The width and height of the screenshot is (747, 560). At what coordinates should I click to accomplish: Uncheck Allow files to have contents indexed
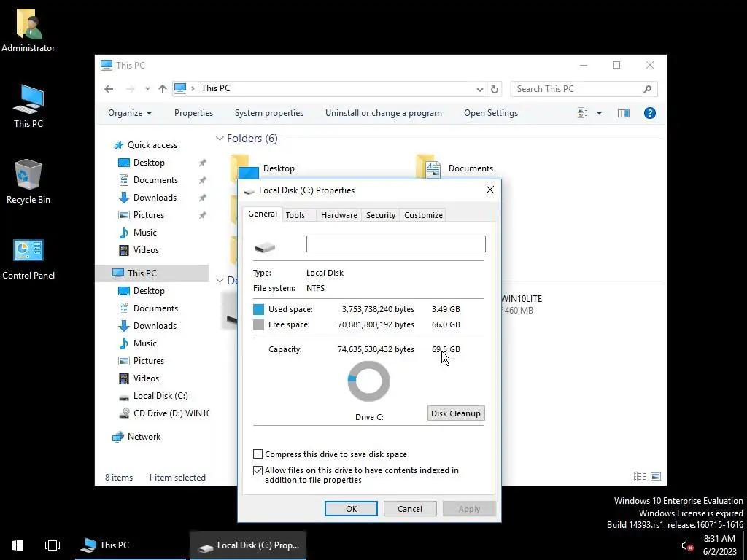click(258, 470)
